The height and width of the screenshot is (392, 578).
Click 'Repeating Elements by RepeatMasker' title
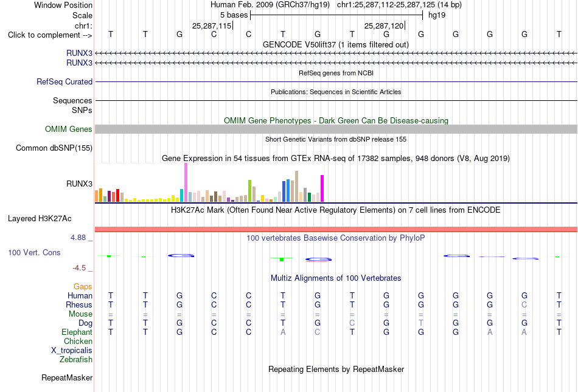coord(336,369)
